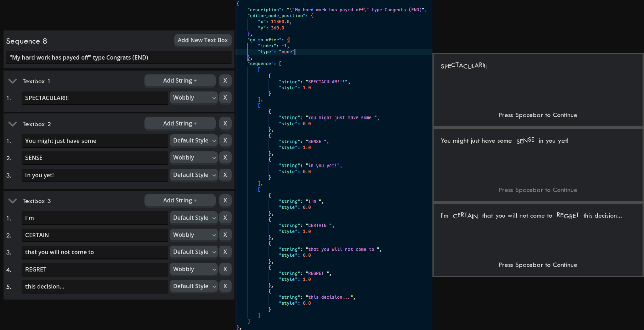Edit the 'that you will not come to' field
The height and width of the screenshot is (330, 644).
coord(95,252)
